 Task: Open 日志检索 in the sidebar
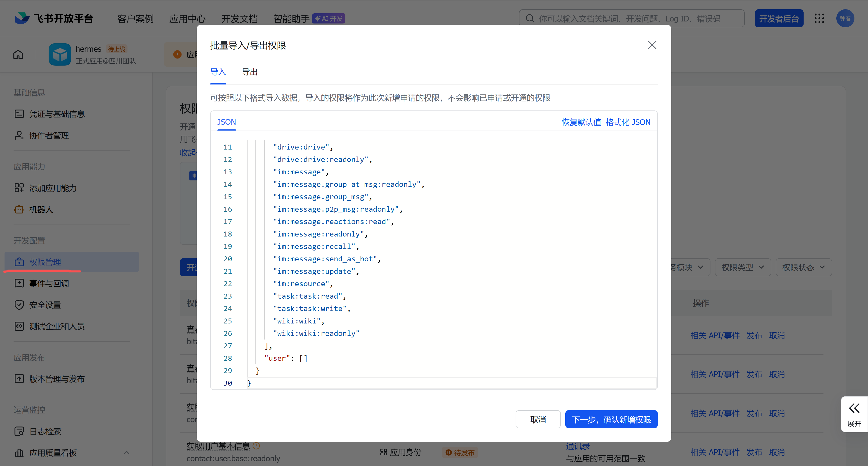click(x=72, y=431)
